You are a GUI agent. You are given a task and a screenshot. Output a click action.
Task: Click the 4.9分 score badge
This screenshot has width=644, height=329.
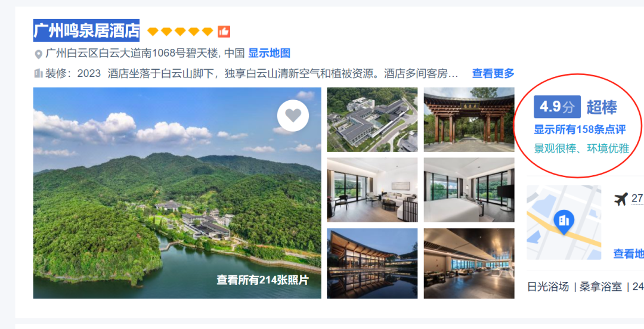tap(557, 107)
